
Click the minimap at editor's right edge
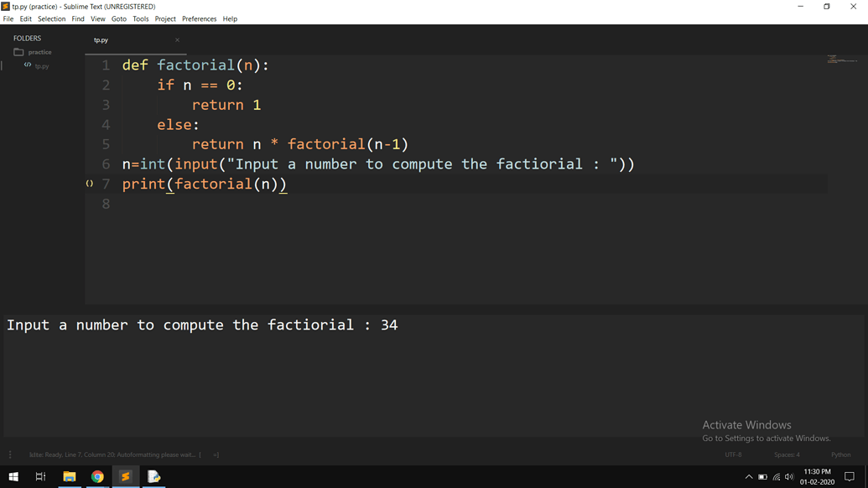tap(842, 59)
